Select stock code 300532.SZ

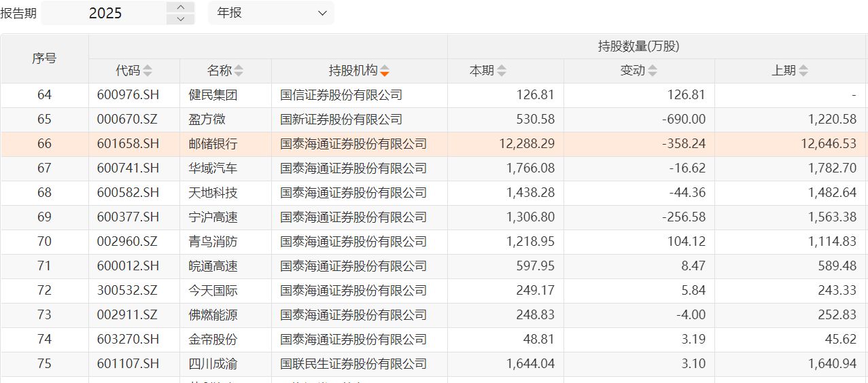[x=126, y=291]
